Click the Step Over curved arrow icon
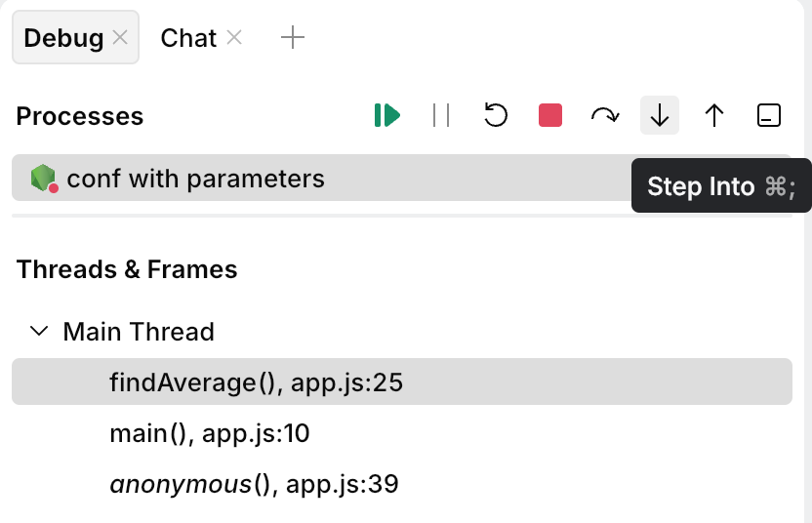The width and height of the screenshot is (812, 523). [605, 116]
